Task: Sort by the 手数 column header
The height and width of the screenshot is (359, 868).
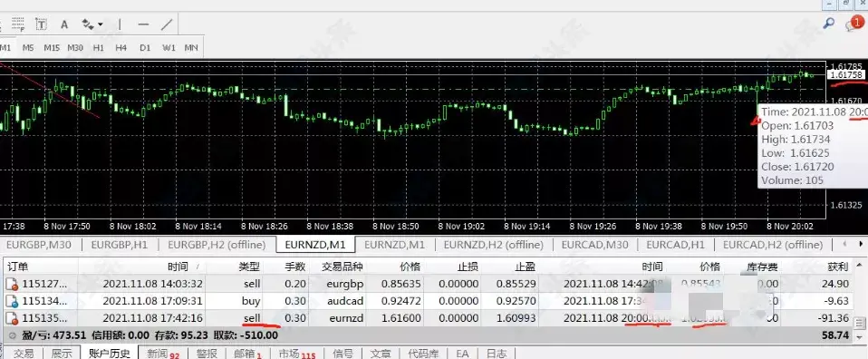Action: point(295,267)
